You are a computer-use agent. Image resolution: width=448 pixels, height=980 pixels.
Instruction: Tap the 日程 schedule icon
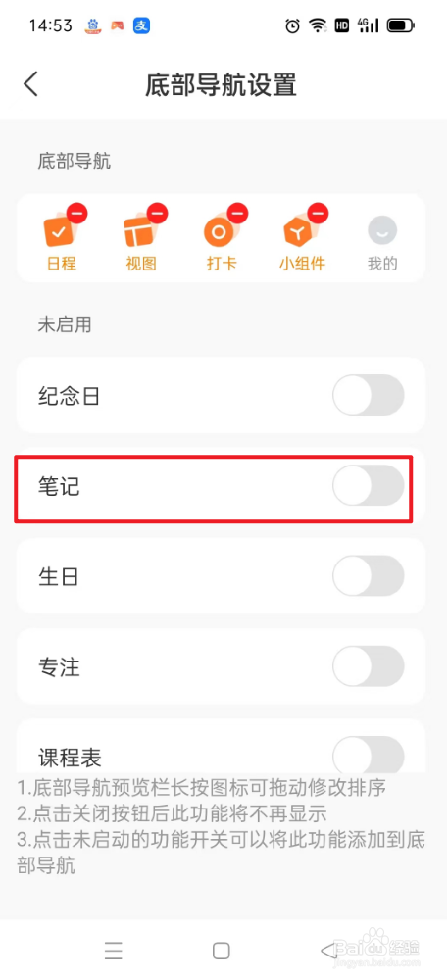pyautogui.click(x=61, y=232)
